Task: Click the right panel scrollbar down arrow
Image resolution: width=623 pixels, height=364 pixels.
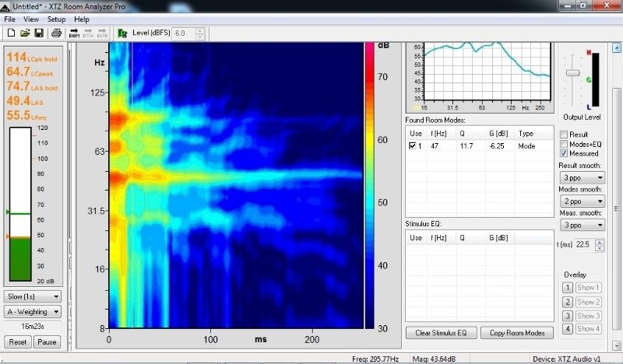Action: tap(617, 346)
